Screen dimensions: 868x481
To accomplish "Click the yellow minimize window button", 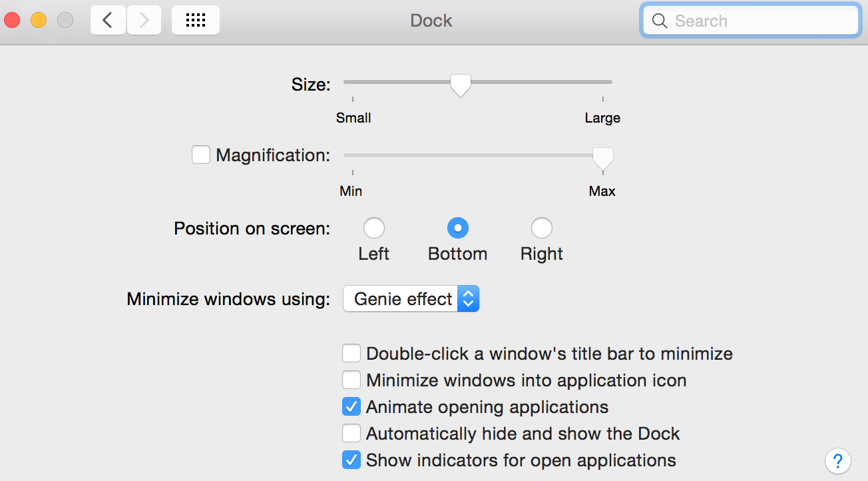I will (39, 21).
